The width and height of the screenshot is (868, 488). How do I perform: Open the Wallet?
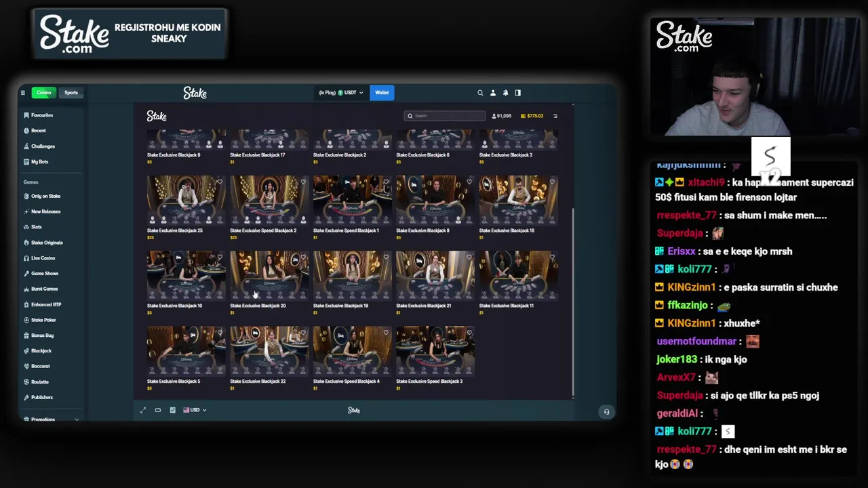click(x=382, y=93)
